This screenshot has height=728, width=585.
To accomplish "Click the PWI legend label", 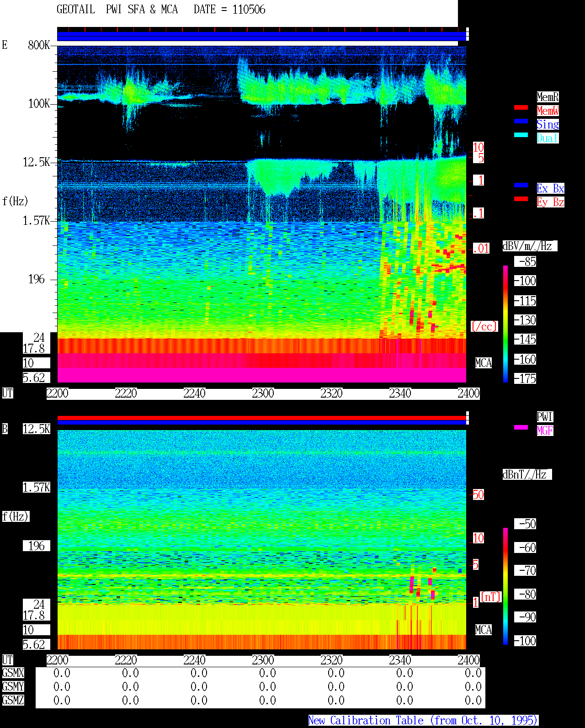I will point(545,417).
